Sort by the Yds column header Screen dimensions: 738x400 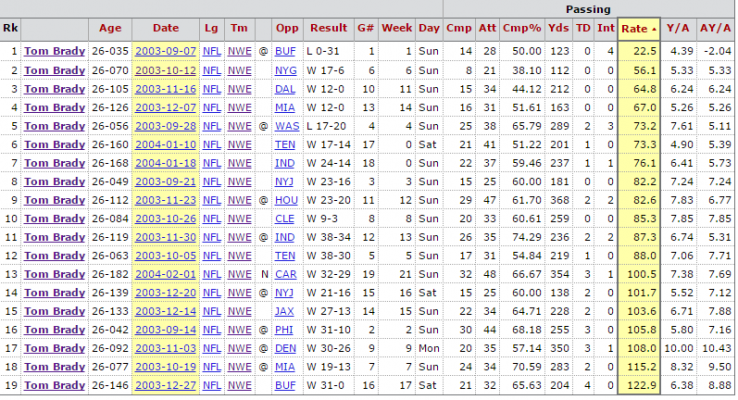[x=558, y=28]
